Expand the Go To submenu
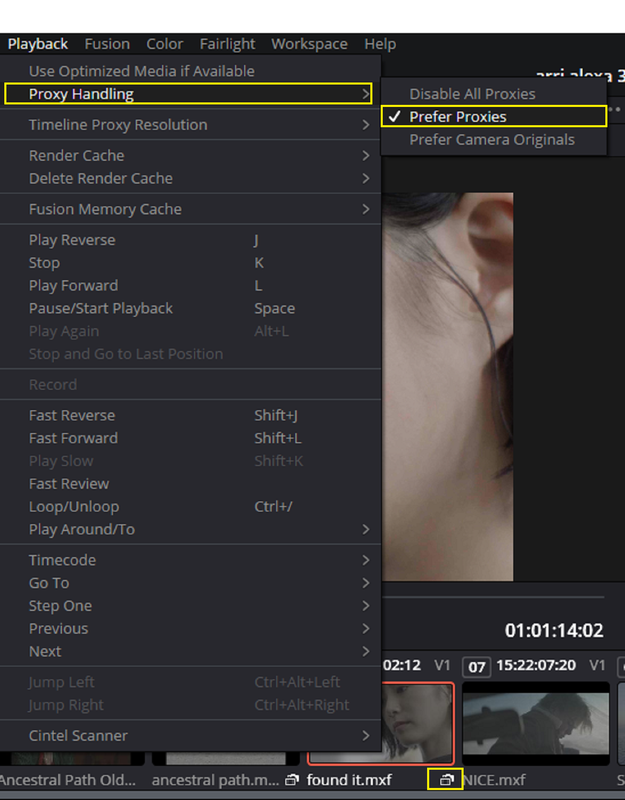This screenshot has width=625, height=800. point(190,583)
